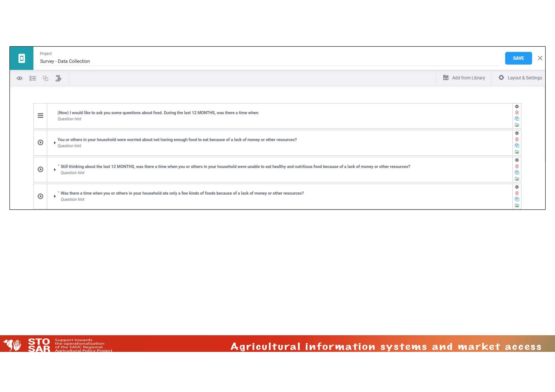Delete the '(Now) I would like to ask' note
This screenshot has width=555, height=392.
pyautogui.click(x=517, y=113)
